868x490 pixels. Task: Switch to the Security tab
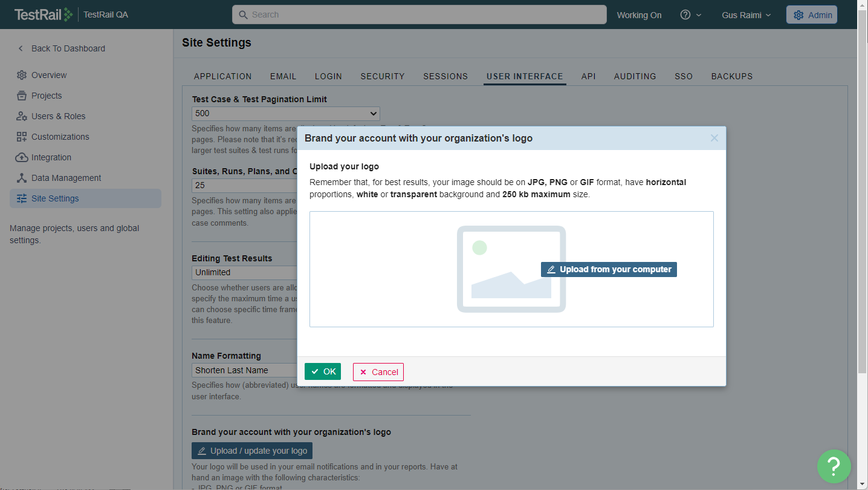(382, 76)
